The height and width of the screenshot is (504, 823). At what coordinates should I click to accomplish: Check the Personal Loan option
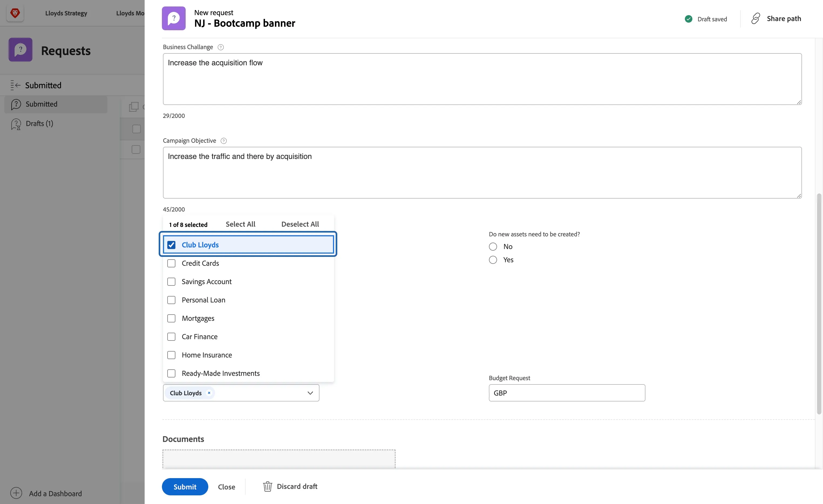[171, 300]
